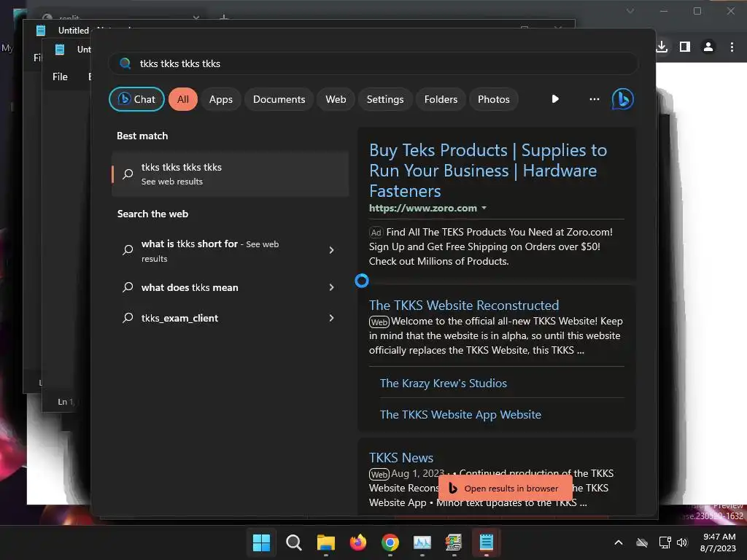Open Chrome three-dot menu

pos(732,47)
